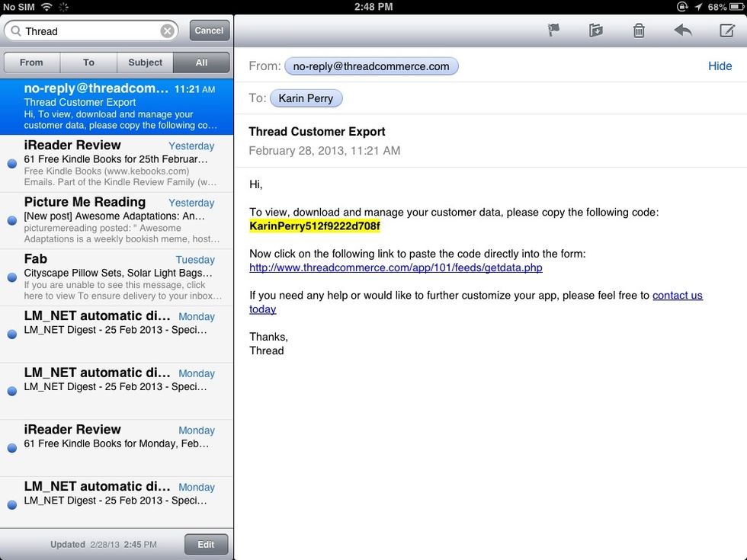This screenshot has width=747, height=560.
Task: Delete the email with the trash icon
Action: pyautogui.click(x=639, y=30)
